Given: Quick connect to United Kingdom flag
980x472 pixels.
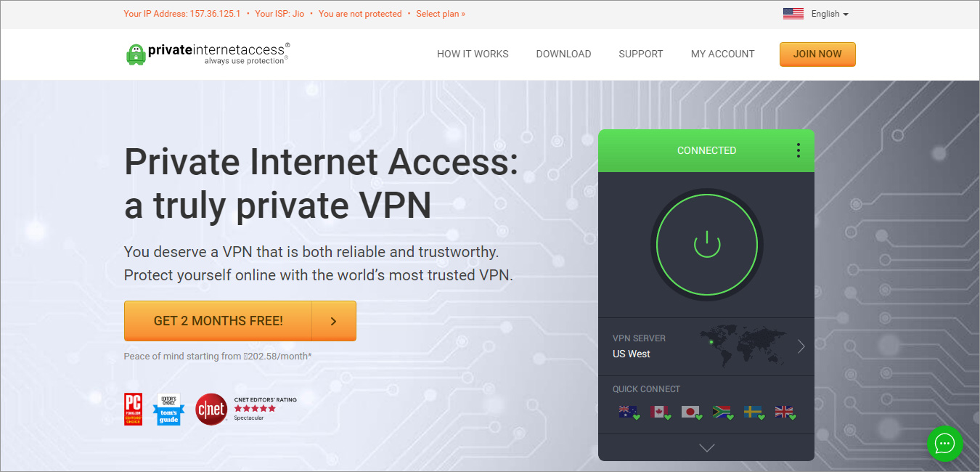Looking at the screenshot, I should tap(784, 412).
